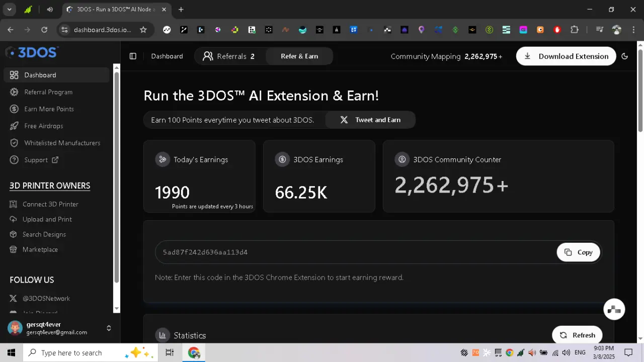The height and width of the screenshot is (362, 644).
Task: Click Chrome icon in taskbar
Action: click(194, 352)
